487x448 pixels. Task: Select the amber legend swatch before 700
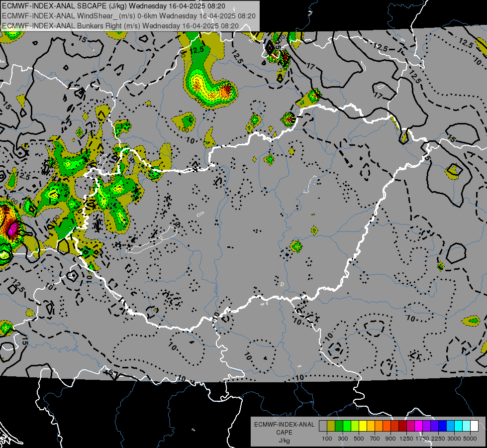(x=371, y=426)
